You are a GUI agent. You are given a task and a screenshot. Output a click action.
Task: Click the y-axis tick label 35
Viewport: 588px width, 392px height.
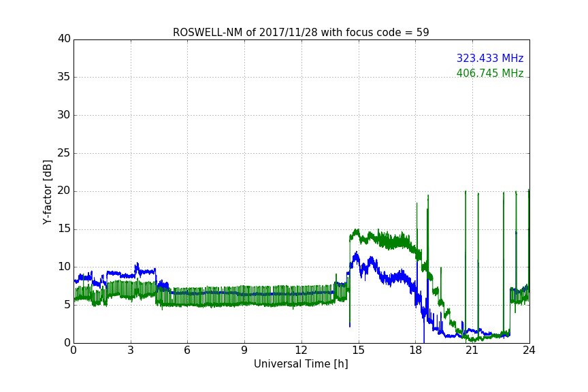coord(64,77)
